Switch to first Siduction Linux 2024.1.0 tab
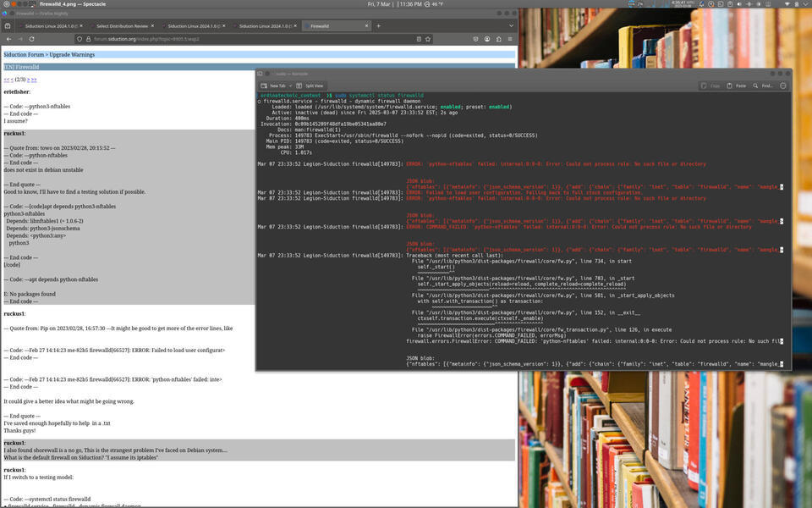The width and height of the screenshot is (812, 508). (x=50, y=26)
